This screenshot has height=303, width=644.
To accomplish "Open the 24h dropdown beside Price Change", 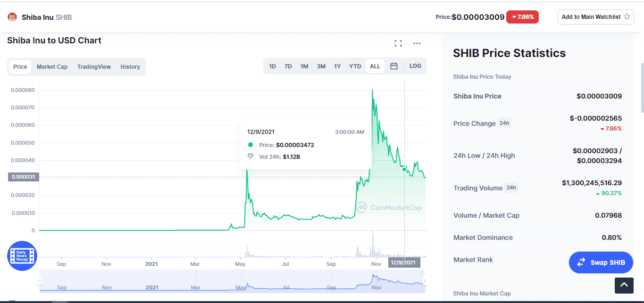I will [504, 123].
